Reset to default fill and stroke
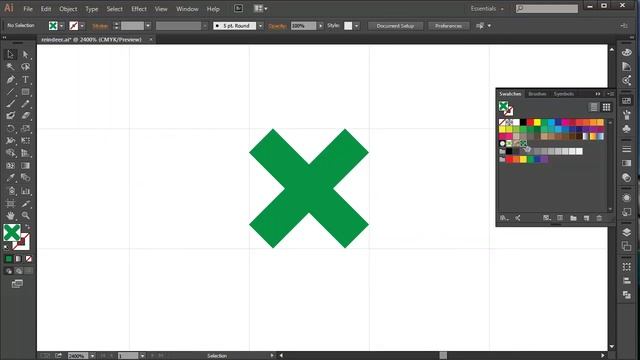 pyautogui.click(x=6, y=247)
